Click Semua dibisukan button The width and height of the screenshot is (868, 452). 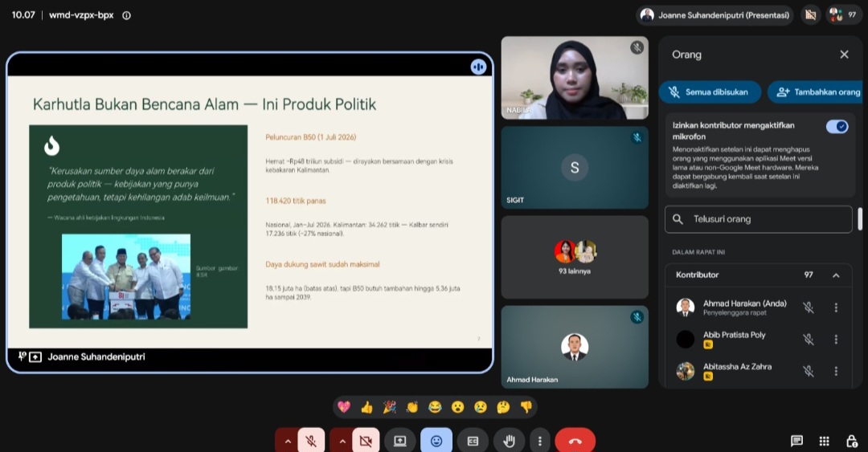point(710,92)
